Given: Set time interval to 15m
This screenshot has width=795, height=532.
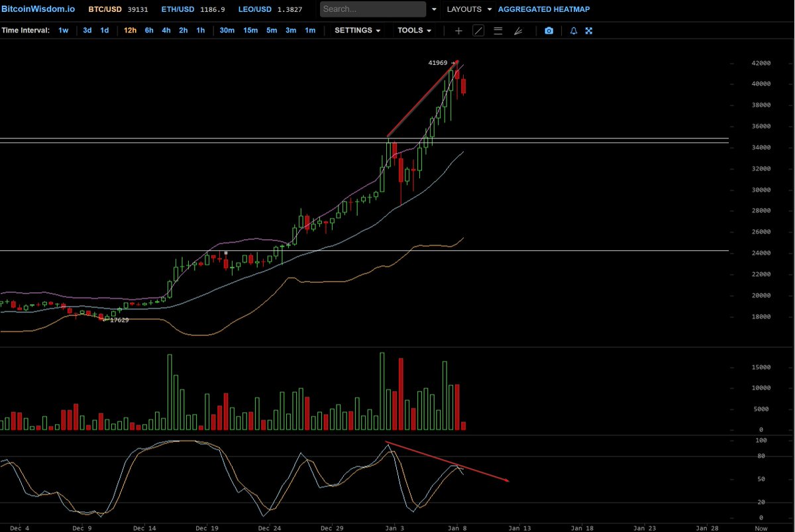Looking at the screenshot, I should 250,30.
